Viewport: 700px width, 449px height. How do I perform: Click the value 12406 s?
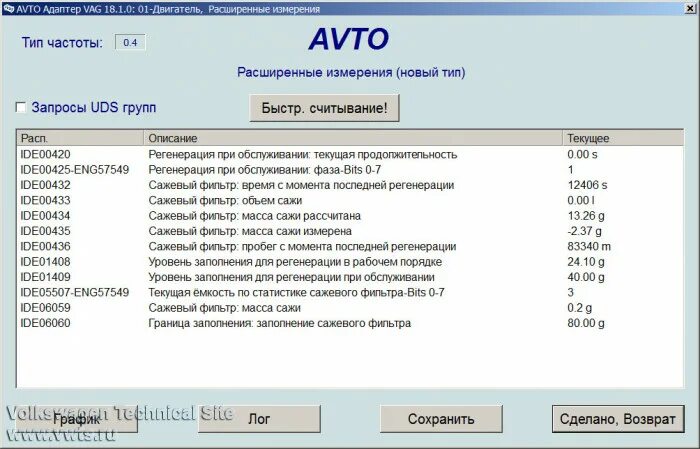pos(588,185)
